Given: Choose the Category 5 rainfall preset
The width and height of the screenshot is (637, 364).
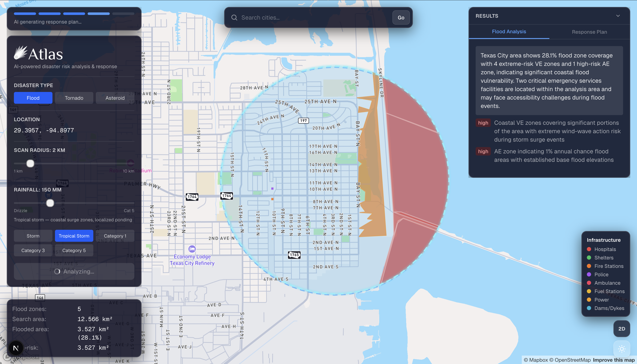Looking at the screenshot, I should pos(74,250).
